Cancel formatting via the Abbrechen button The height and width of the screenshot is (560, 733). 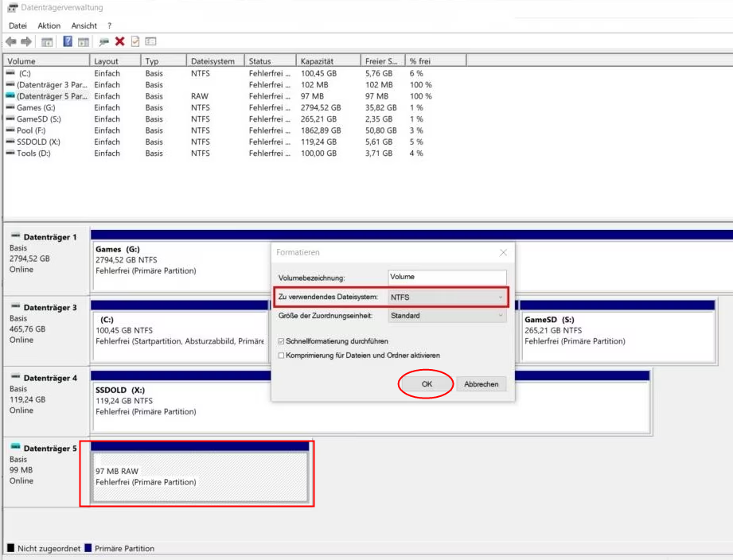coord(481,383)
